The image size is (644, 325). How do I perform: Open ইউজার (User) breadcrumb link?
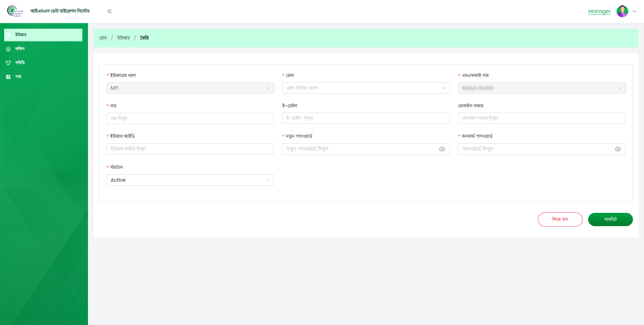tap(124, 38)
